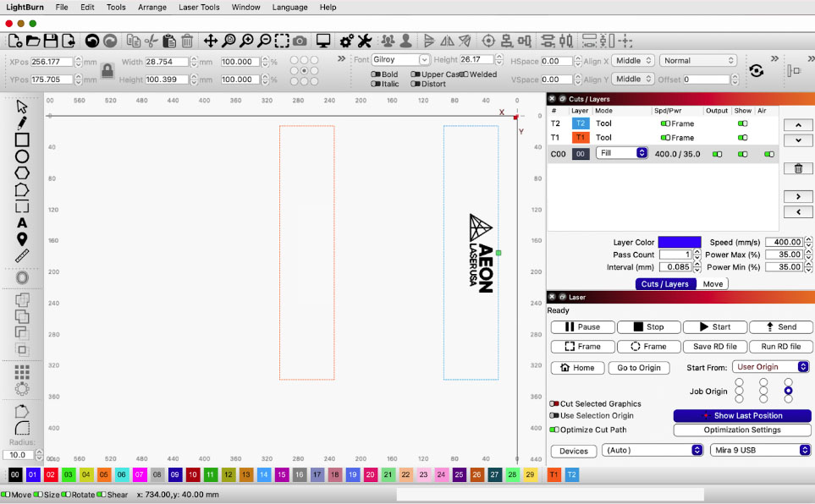The image size is (815, 504).
Task: Open Device Settings wrench icon
Action: point(365,41)
